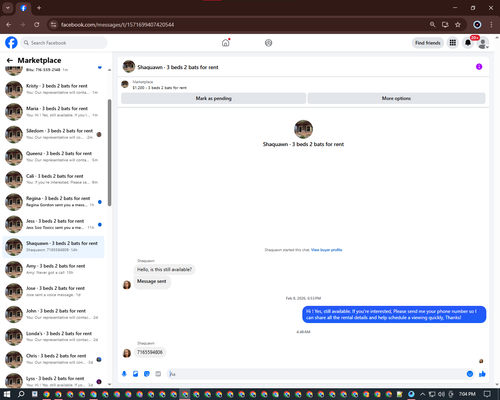Open the Facebook menu grid icon
Viewport: 500px width, 400px height.
(x=453, y=43)
